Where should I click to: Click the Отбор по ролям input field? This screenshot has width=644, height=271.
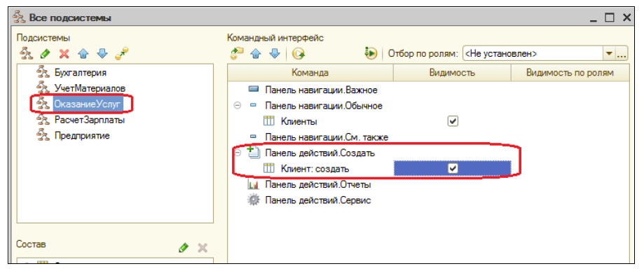pyautogui.click(x=533, y=54)
